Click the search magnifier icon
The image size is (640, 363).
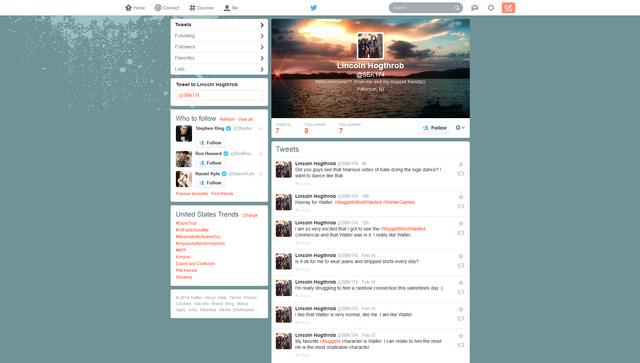pyautogui.click(x=457, y=8)
